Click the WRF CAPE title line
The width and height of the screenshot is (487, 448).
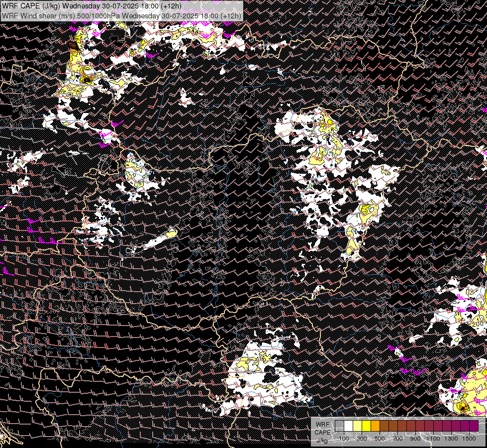[92, 6]
